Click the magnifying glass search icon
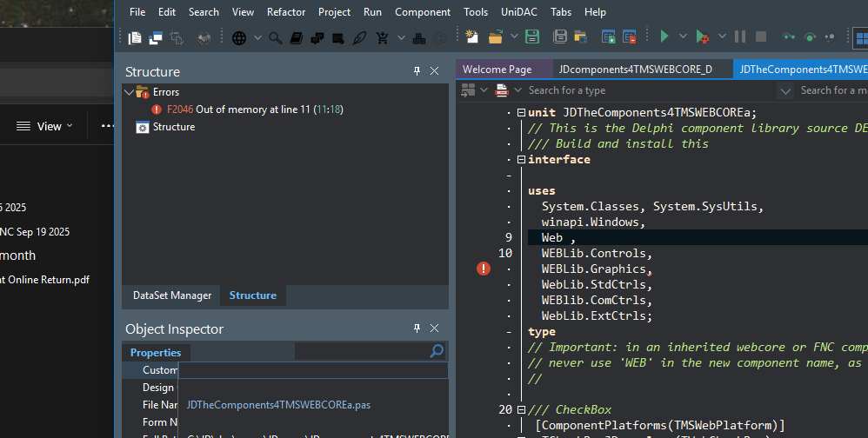Image resolution: width=868 pixels, height=438 pixels. click(x=275, y=37)
